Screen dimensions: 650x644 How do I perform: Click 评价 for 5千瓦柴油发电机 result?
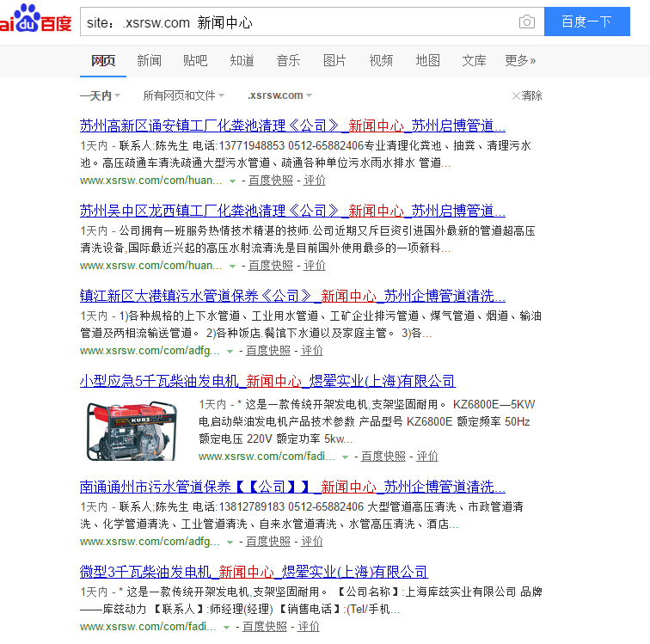point(427,457)
